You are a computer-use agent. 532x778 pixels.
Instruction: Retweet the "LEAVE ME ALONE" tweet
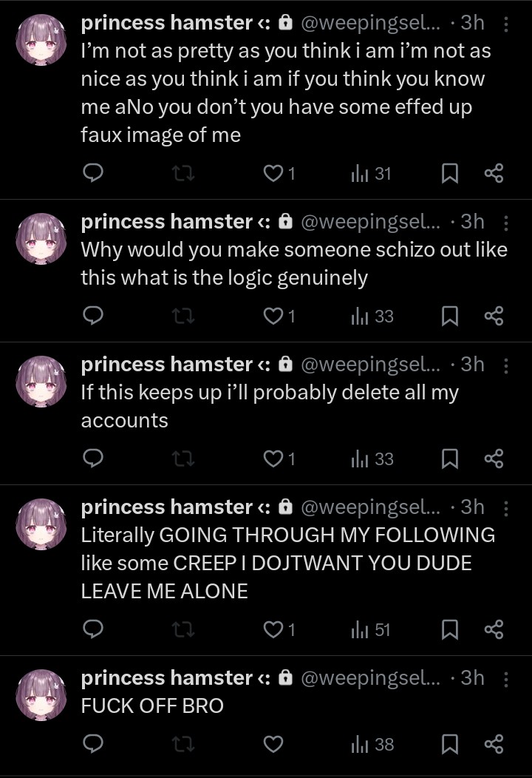[x=183, y=629]
